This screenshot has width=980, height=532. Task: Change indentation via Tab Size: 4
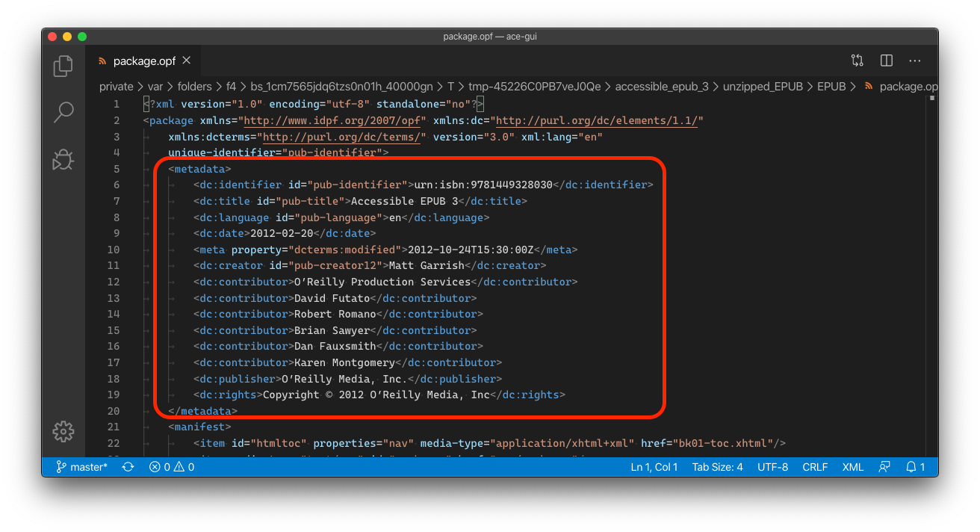point(717,467)
